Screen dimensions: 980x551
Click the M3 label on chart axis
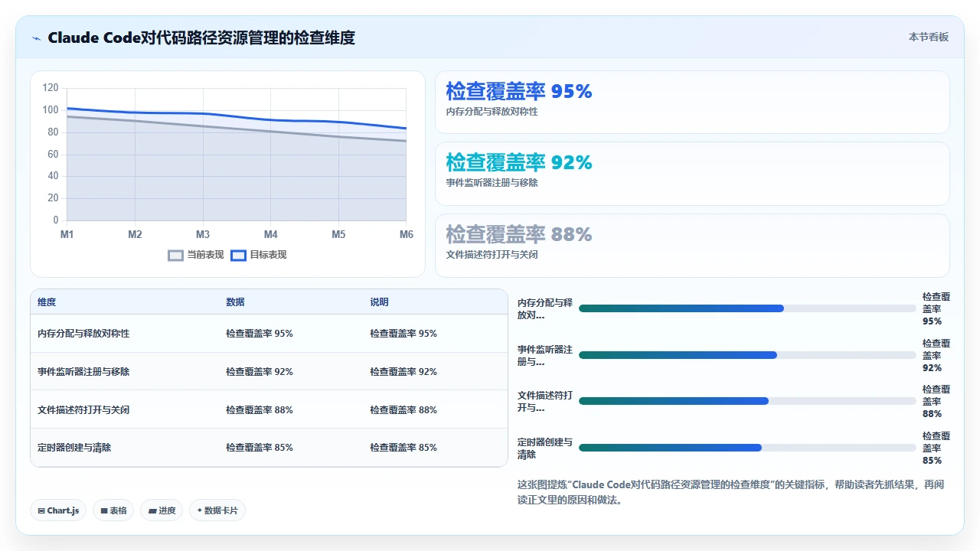coord(203,235)
